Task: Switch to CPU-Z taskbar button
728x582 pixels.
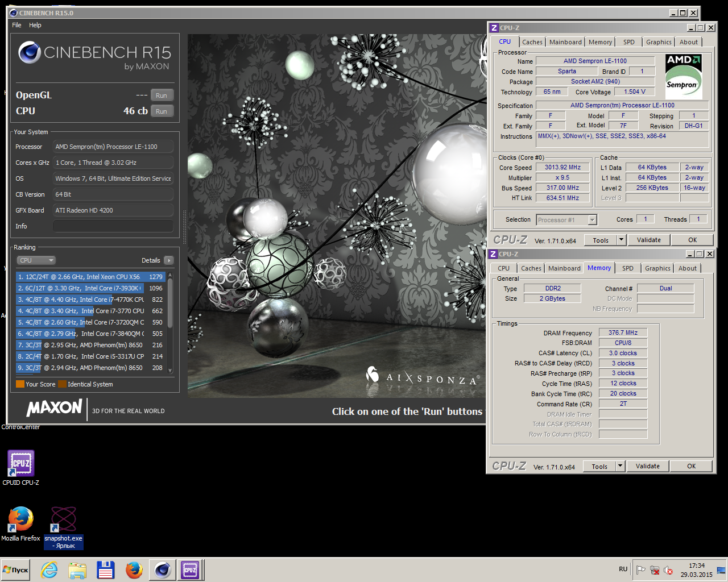Action: click(190, 570)
